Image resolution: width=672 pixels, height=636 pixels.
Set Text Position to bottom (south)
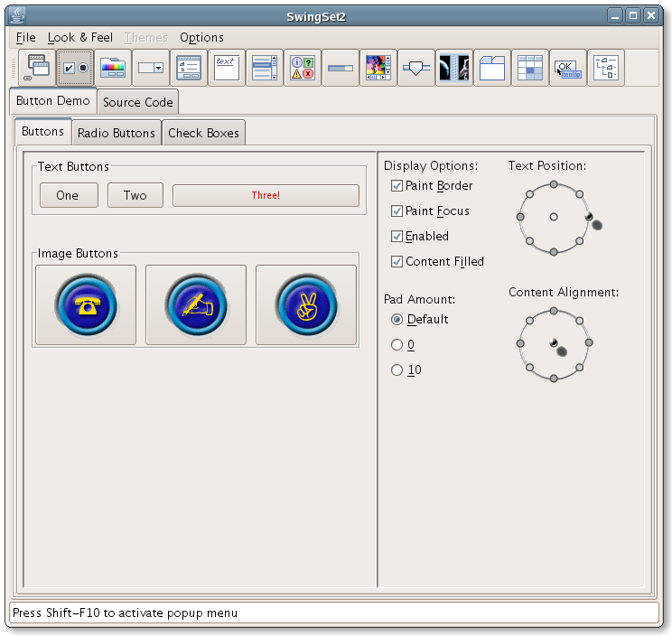click(554, 252)
